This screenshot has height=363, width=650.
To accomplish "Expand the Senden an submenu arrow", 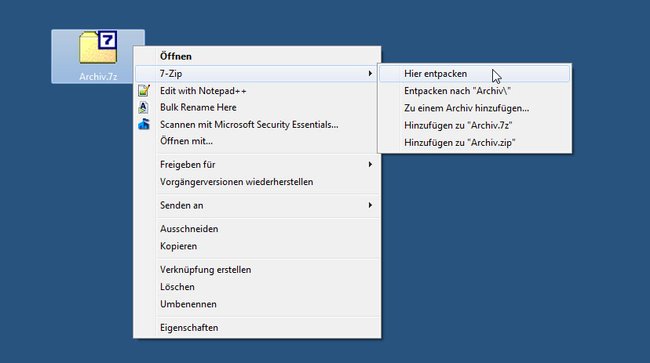I will (x=370, y=205).
